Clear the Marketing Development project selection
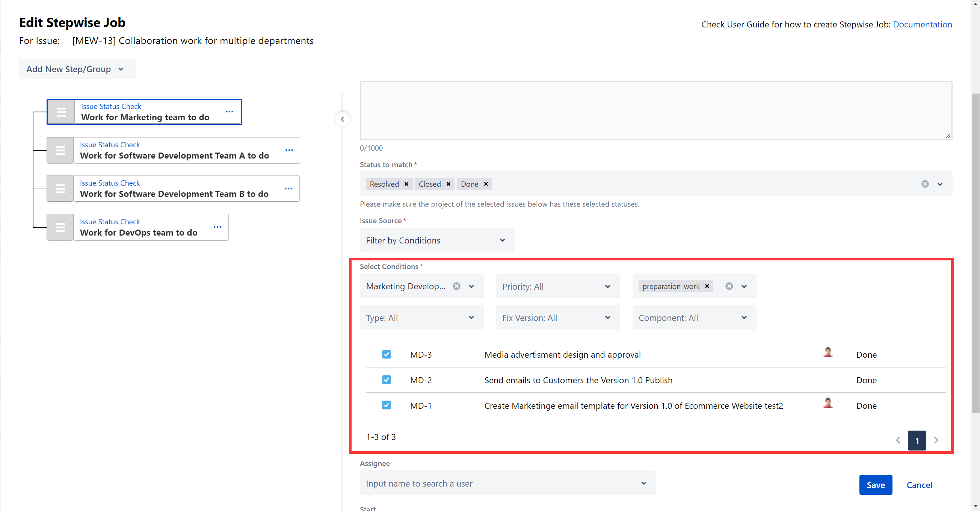This screenshot has height=511, width=980. point(456,286)
